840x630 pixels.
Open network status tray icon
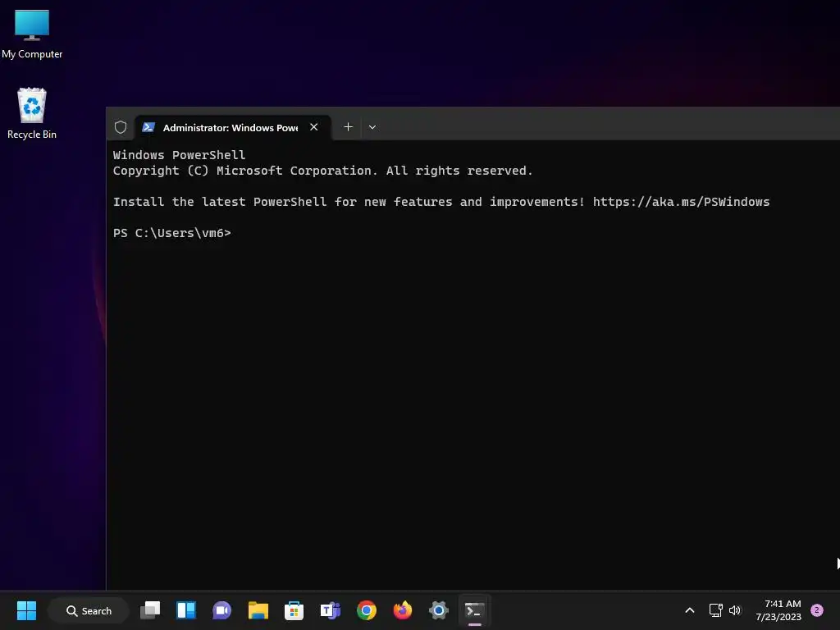(x=715, y=610)
